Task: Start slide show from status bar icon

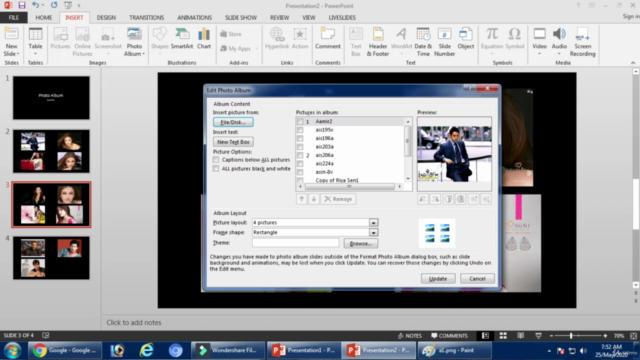Action: pyautogui.click(x=538, y=336)
